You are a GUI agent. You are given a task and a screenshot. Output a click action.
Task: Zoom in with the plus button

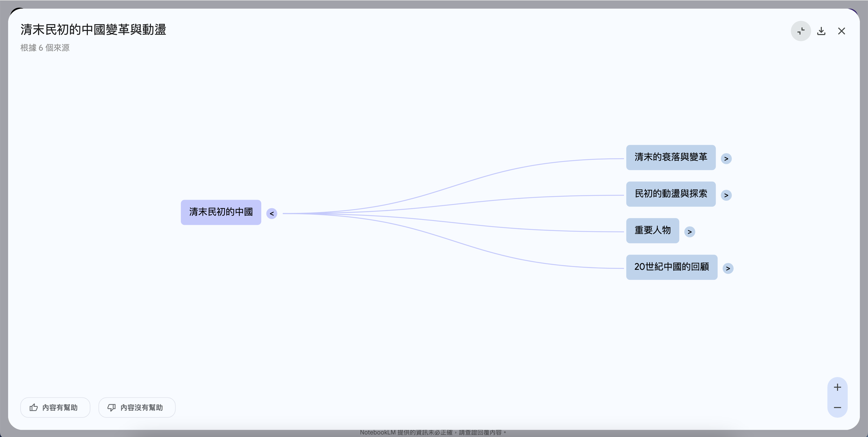point(837,387)
